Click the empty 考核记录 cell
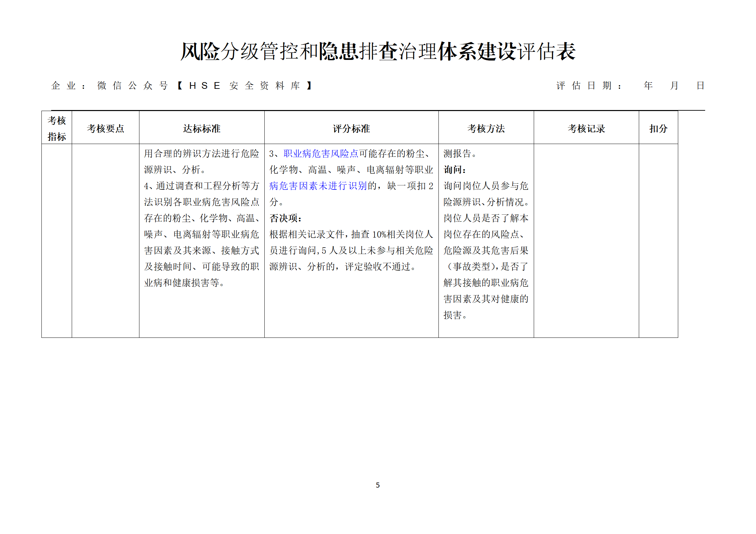This screenshot has height=534, width=756. [586, 241]
